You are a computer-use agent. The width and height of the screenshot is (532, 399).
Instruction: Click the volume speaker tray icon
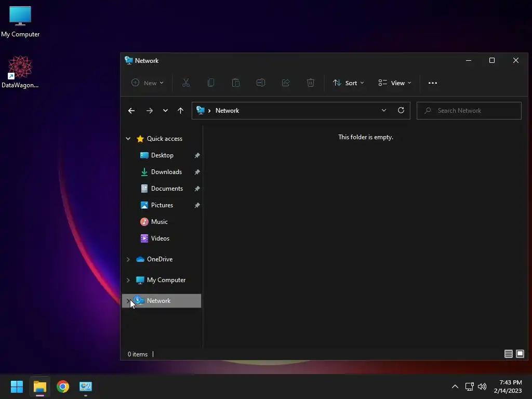[x=482, y=387]
